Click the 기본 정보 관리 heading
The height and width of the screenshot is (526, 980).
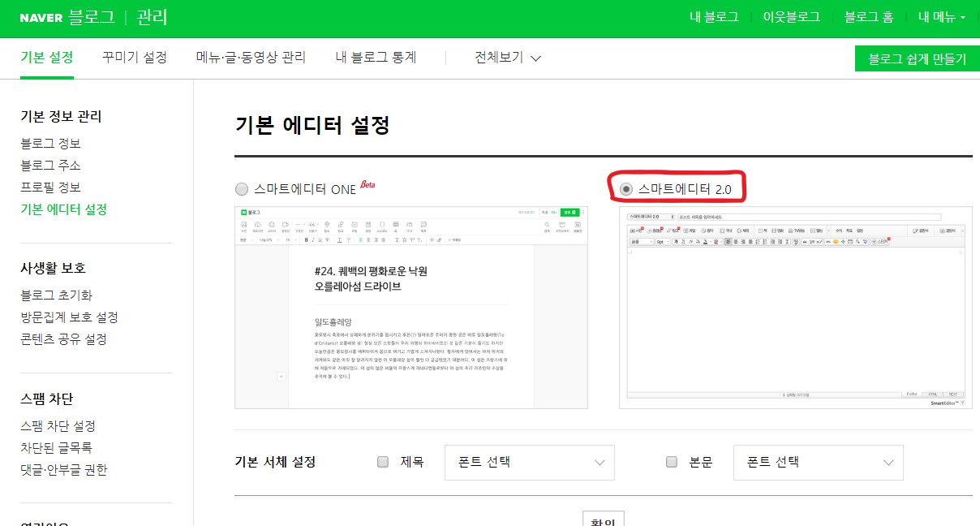tap(61, 116)
